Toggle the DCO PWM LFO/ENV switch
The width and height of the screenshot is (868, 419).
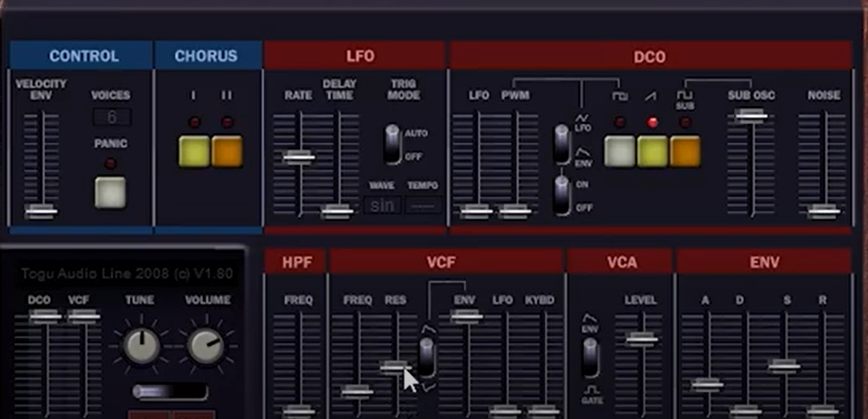coord(564,144)
